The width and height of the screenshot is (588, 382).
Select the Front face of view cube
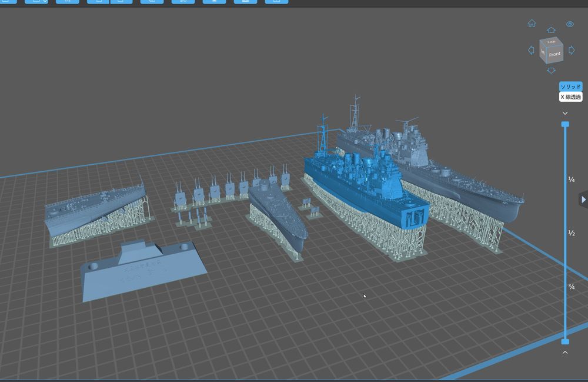pyautogui.click(x=554, y=54)
